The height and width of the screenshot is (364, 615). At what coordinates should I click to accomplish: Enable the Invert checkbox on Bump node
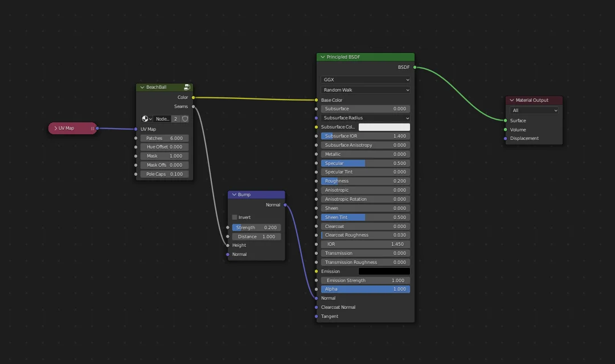pos(235,217)
